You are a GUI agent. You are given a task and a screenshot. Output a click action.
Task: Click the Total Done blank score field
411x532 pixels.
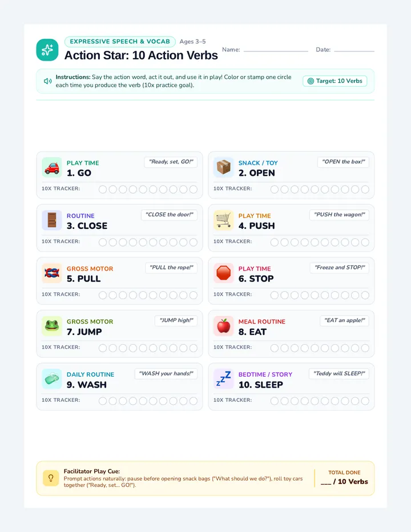(x=326, y=482)
